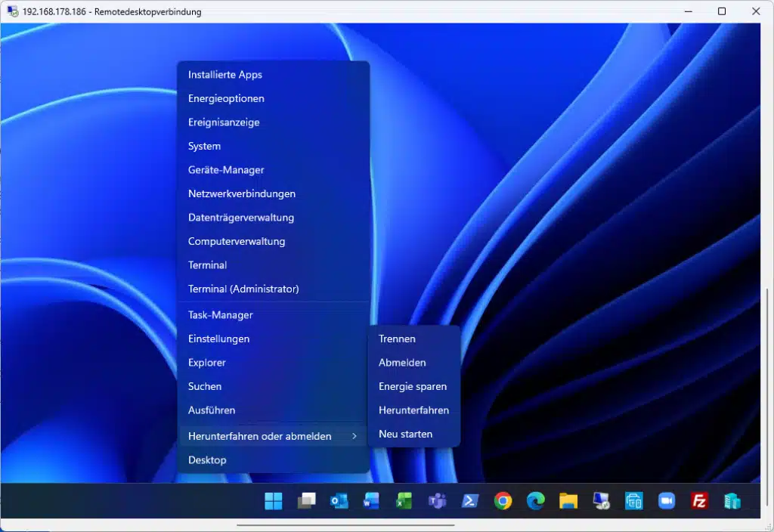Launch Microsoft Edge from taskbar
774x532 pixels.
point(535,501)
